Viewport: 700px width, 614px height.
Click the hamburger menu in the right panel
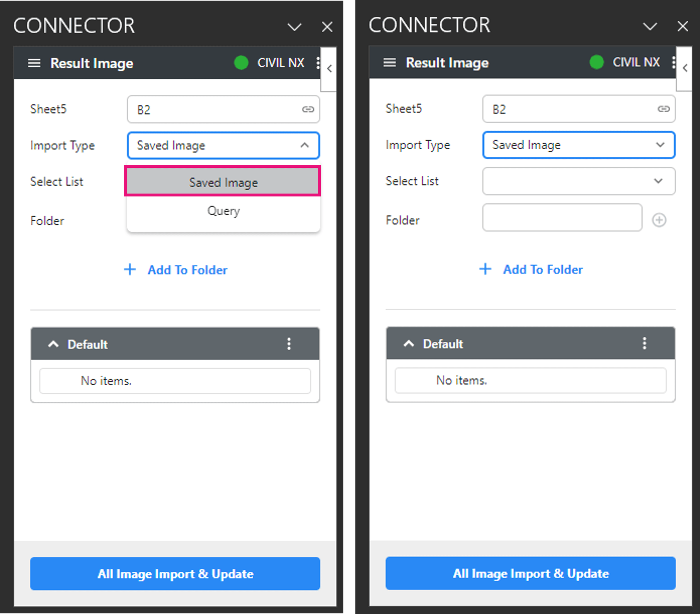click(390, 63)
